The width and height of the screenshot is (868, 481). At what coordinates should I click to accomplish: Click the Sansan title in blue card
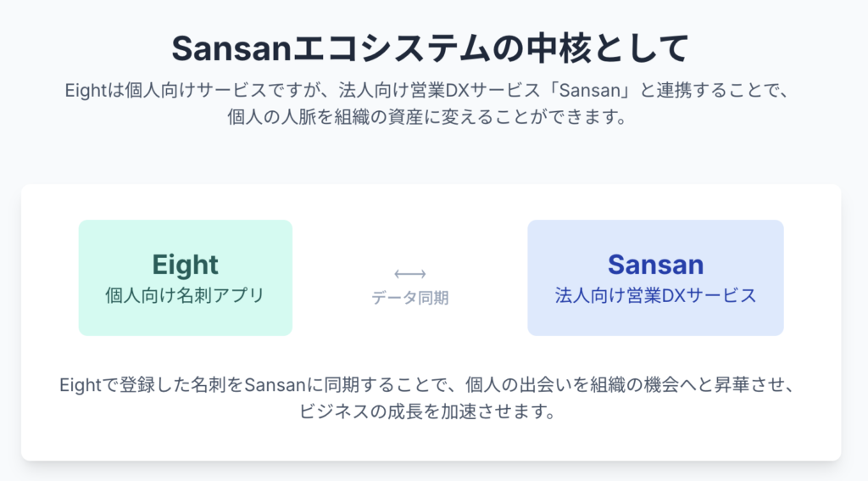click(x=655, y=265)
